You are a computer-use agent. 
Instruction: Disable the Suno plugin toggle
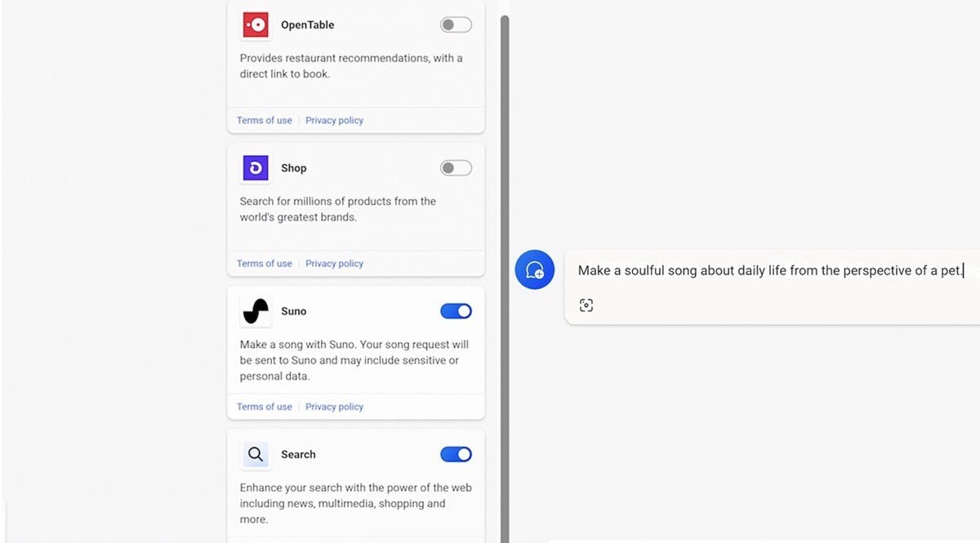(x=456, y=311)
